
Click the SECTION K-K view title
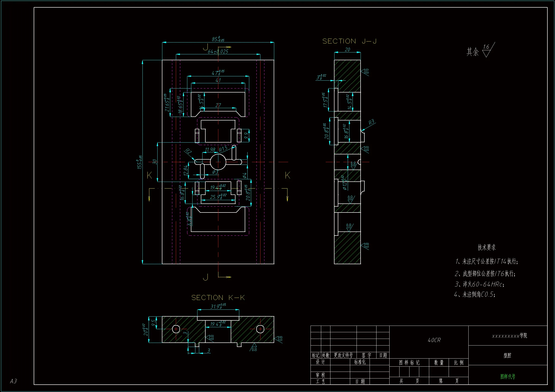pos(218,298)
